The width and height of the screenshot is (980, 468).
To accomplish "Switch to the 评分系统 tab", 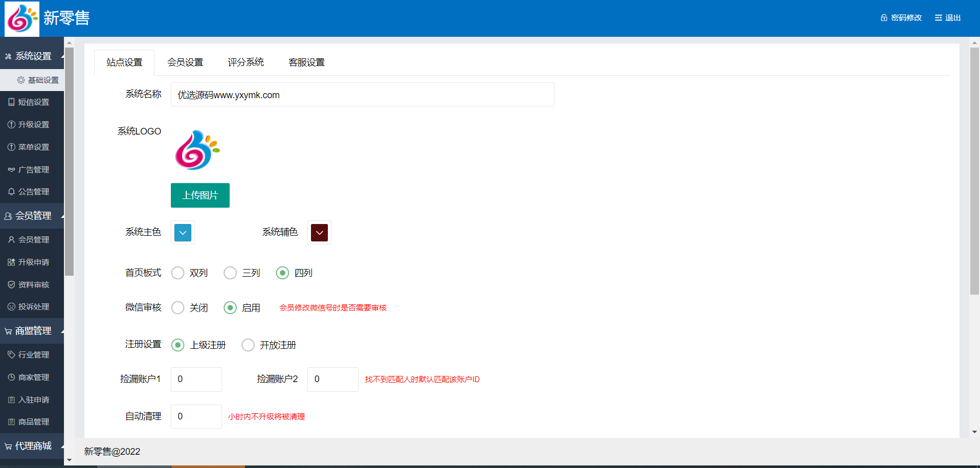I will (x=246, y=62).
